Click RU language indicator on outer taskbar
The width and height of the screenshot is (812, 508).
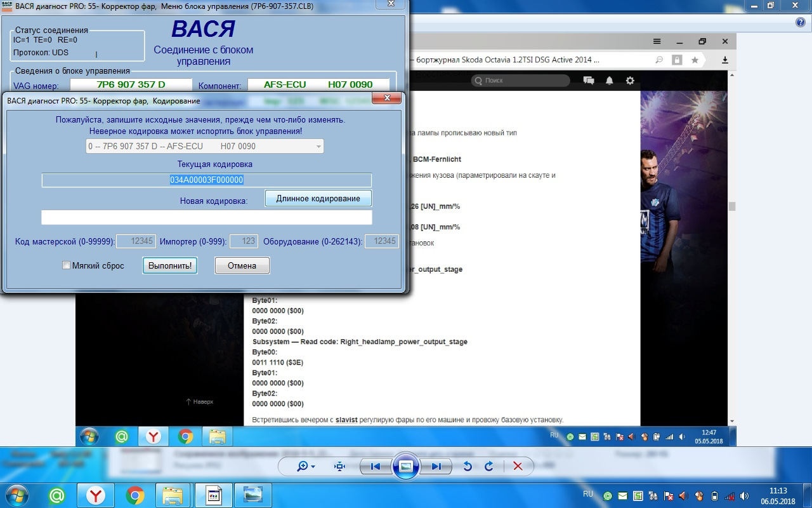pos(587,493)
